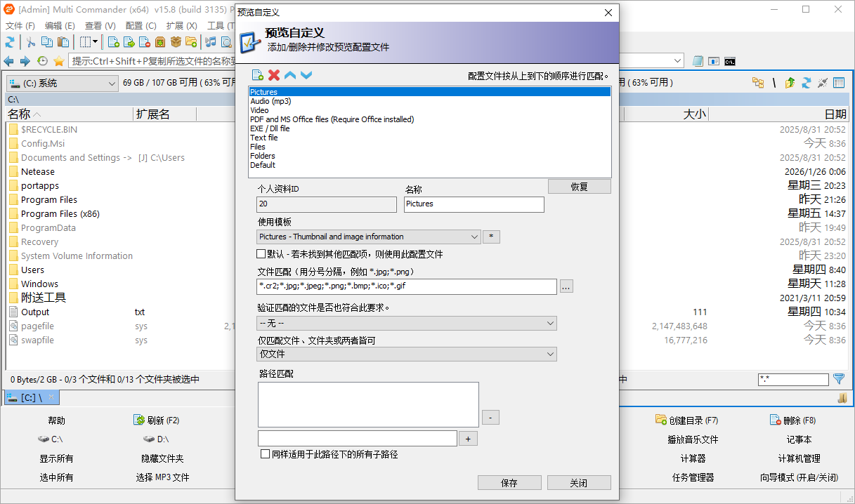Click the 保存 button to save profile

pos(509,482)
